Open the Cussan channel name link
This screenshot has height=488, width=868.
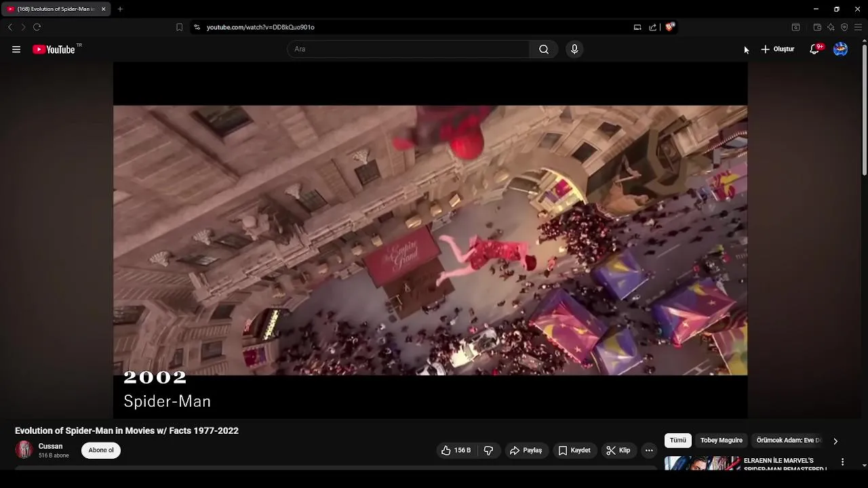tap(51, 446)
